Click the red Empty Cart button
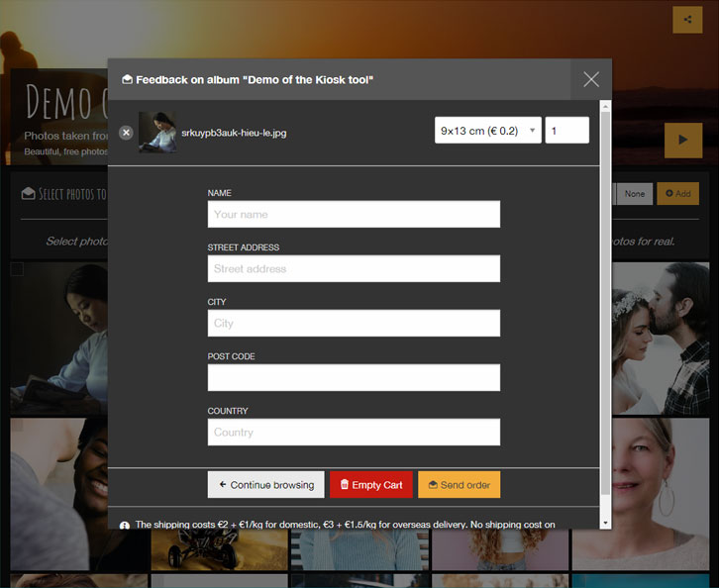Viewport: 719px width, 588px height. click(x=371, y=484)
